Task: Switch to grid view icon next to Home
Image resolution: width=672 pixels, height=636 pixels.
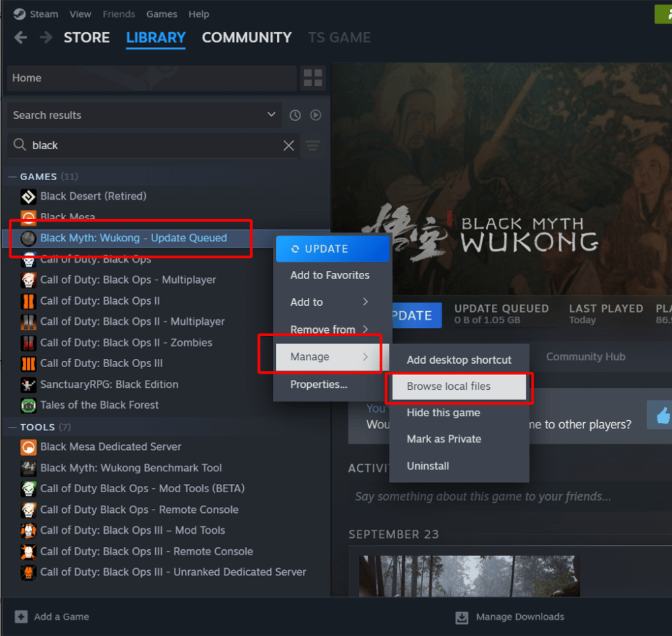Action: 313,78
